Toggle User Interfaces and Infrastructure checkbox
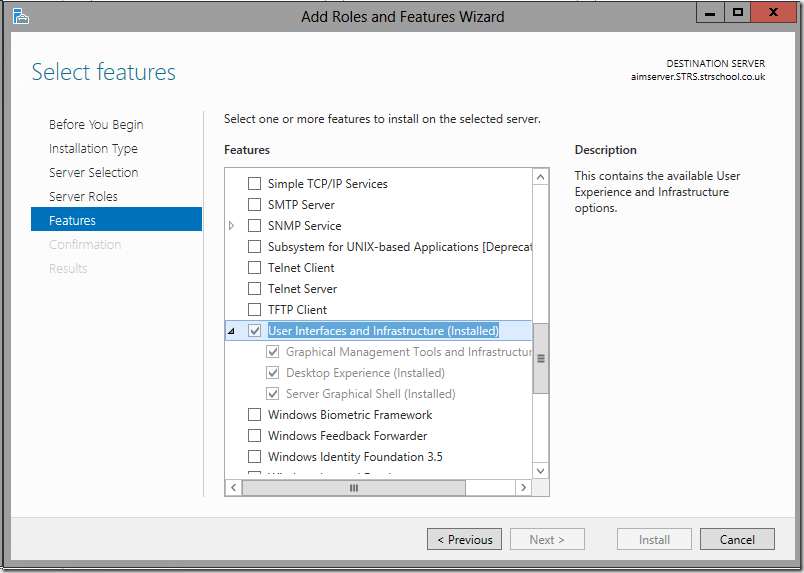 point(254,331)
